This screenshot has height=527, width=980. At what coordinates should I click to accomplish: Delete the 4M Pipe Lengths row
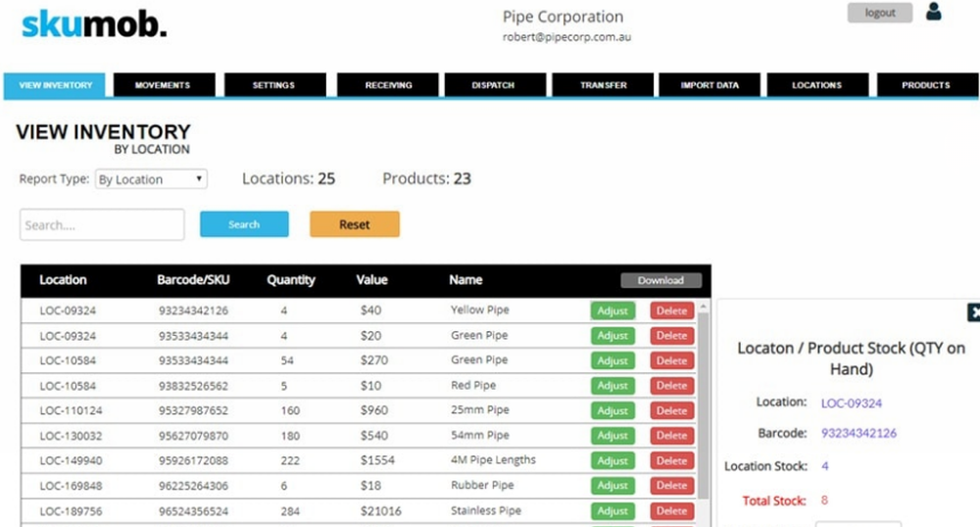pos(672,460)
